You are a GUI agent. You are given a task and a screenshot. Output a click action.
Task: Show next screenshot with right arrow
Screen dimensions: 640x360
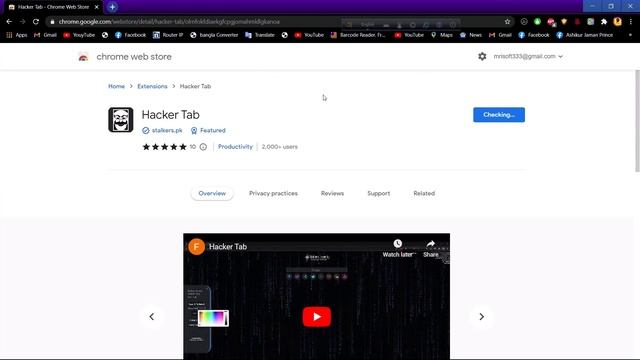tap(481, 317)
